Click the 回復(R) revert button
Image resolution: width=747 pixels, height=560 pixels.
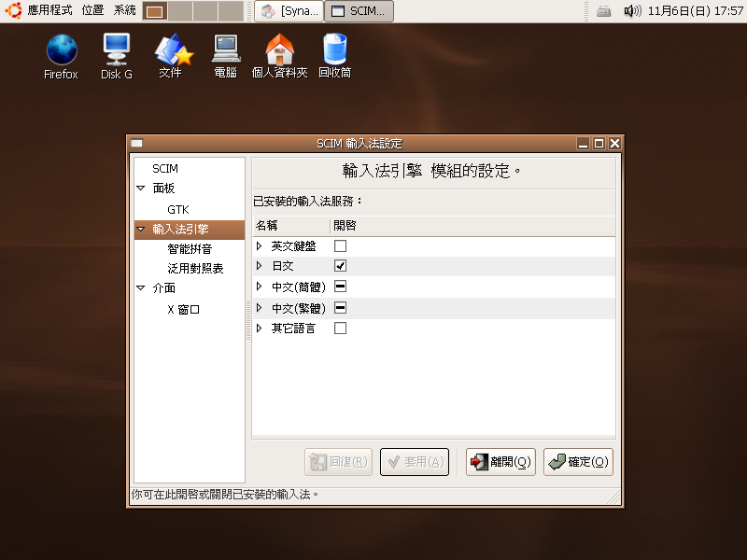(x=339, y=461)
